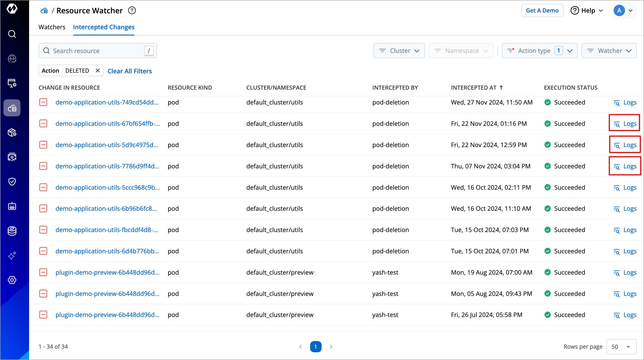
Task: Sort by the Intercepted At column arrow
Action: coord(501,88)
